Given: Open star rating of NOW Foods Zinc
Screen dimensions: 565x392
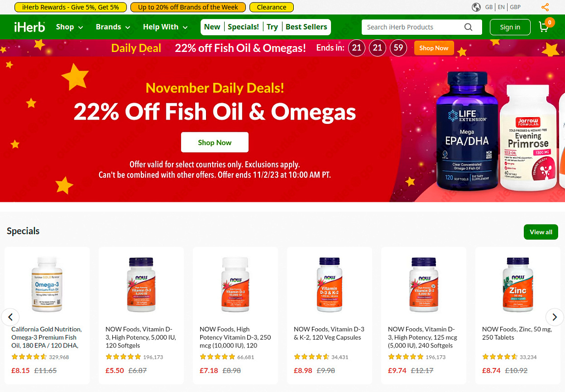Looking at the screenshot, I should [x=500, y=357].
